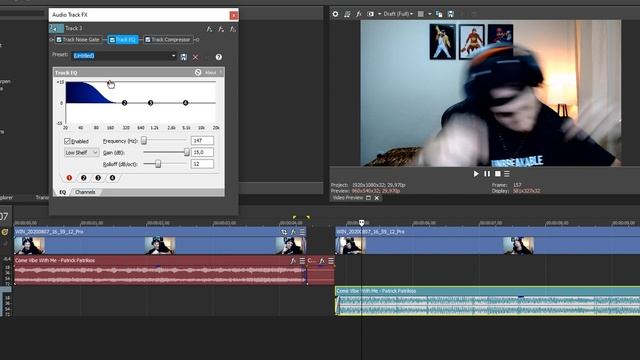Image resolution: width=640 pixels, height=360 pixels.
Task: Open Event Pan/Crop icon on first video clip
Action: (284, 232)
